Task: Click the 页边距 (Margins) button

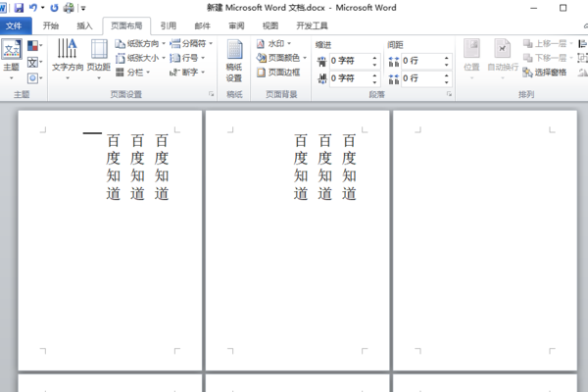Action: coord(99,60)
